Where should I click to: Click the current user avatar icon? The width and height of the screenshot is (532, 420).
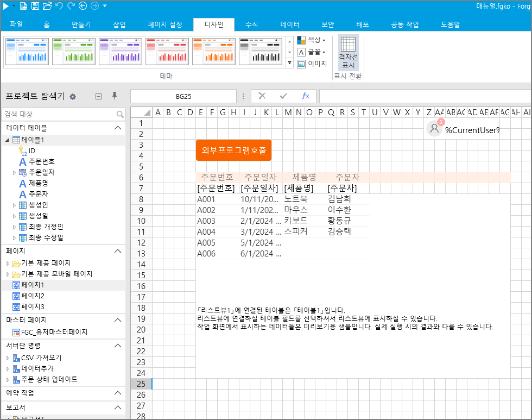(x=434, y=128)
